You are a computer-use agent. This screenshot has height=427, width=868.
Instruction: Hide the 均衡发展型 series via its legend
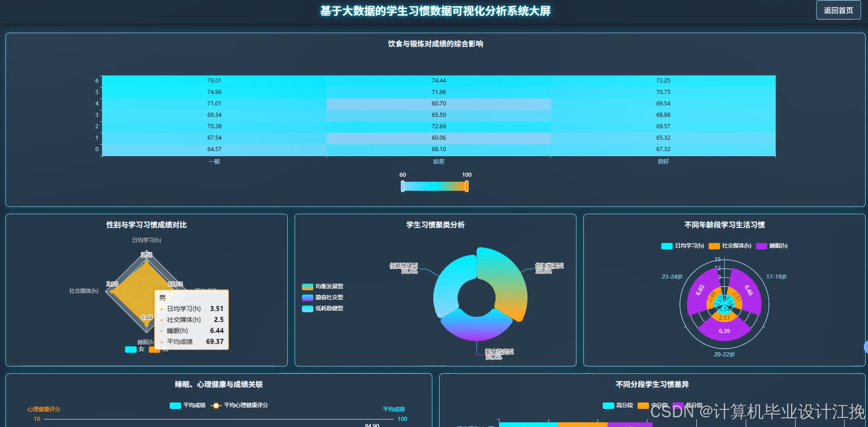308,286
